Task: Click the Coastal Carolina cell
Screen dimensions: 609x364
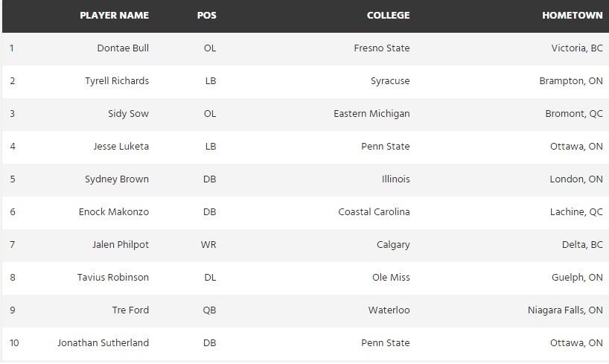Action: (x=374, y=212)
